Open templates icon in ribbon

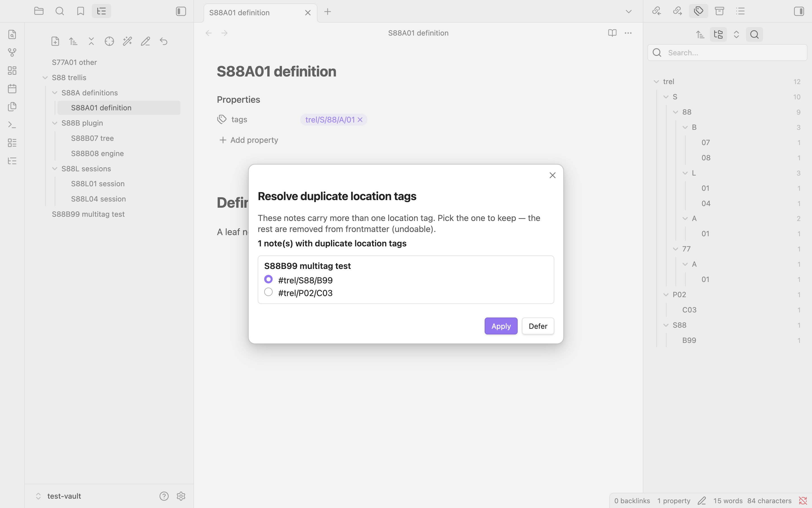[x=12, y=107]
